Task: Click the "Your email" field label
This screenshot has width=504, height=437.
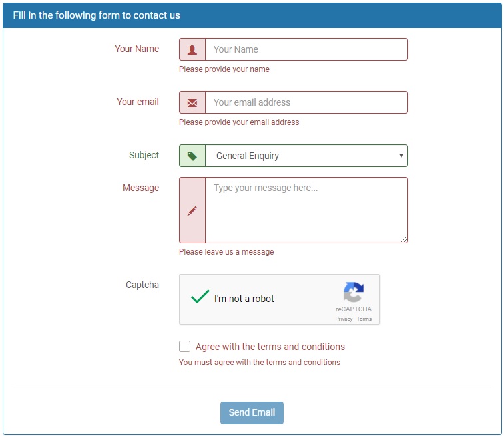Action: point(138,102)
